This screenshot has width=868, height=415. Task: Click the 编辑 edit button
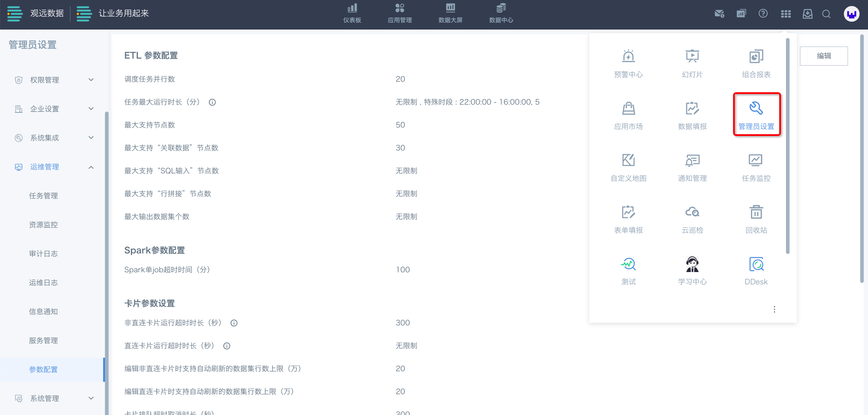pos(824,56)
